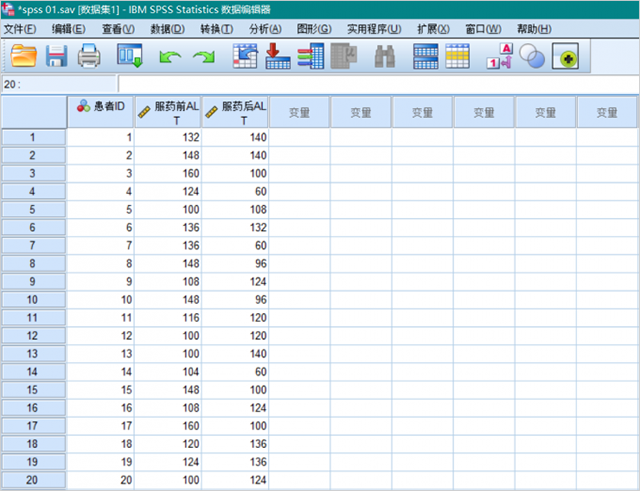
Task: Click 服药后ALT cell 140 in row 2
Action: pos(235,156)
